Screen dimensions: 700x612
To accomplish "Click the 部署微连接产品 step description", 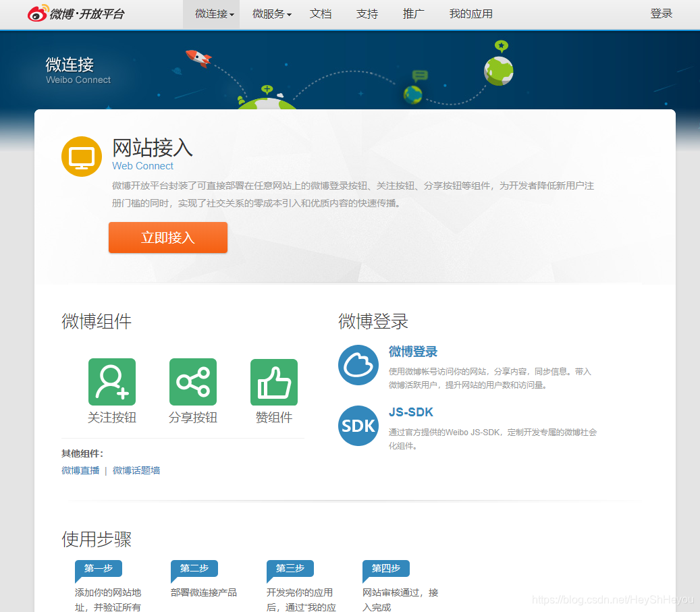I will coord(204,593).
